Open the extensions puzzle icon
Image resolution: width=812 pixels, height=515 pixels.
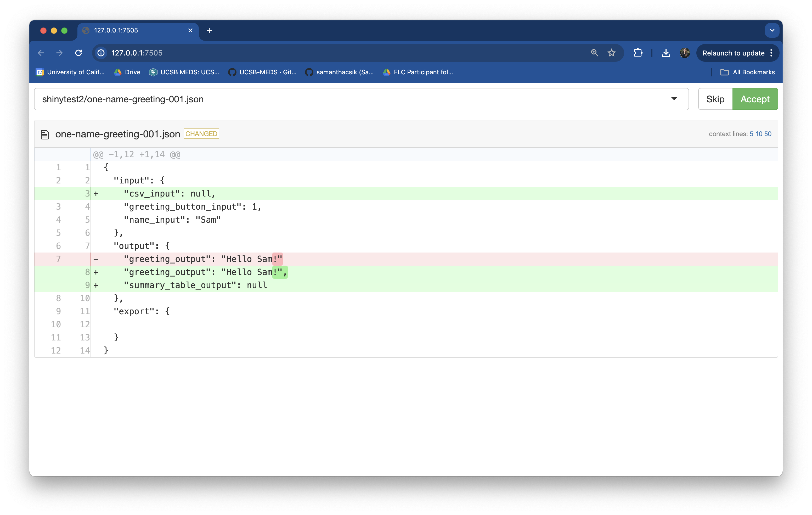coord(638,53)
